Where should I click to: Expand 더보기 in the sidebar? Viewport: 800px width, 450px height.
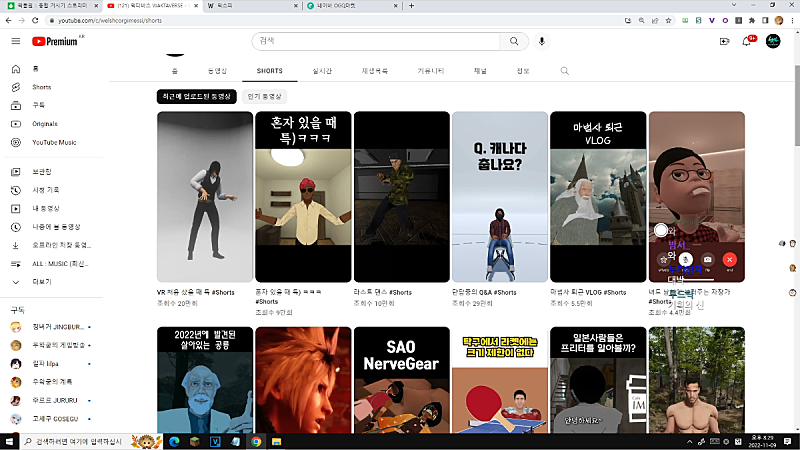coord(42,281)
